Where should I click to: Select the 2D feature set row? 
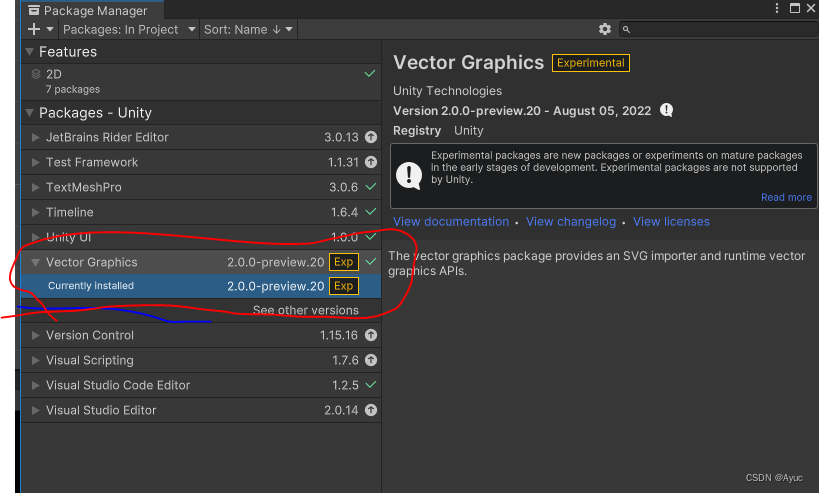point(201,82)
